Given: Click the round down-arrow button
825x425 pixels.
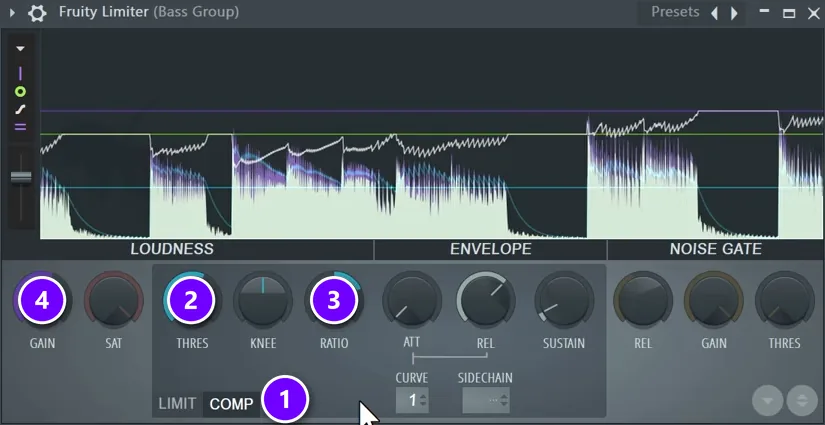Looking at the screenshot, I should tap(768, 401).
